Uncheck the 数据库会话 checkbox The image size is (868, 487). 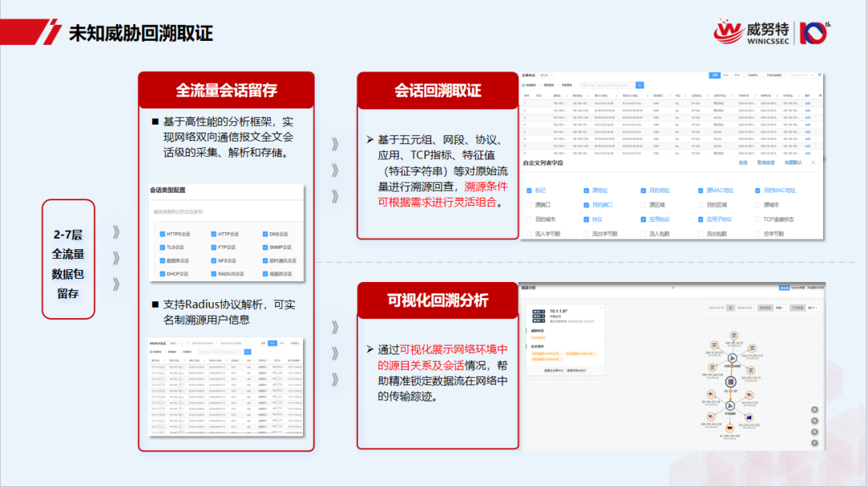pyautogui.click(x=162, y=260)
